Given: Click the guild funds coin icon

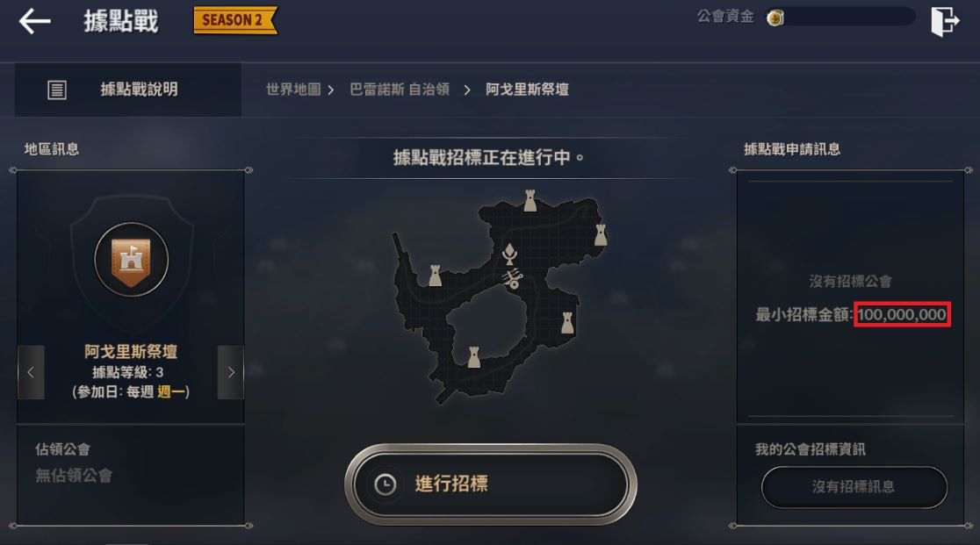Looking at the screenshot, I should (x=775, y=18).
